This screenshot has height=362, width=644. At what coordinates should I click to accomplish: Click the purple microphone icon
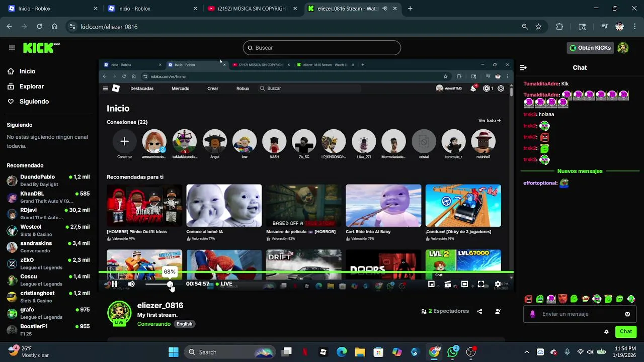[533, 314]
